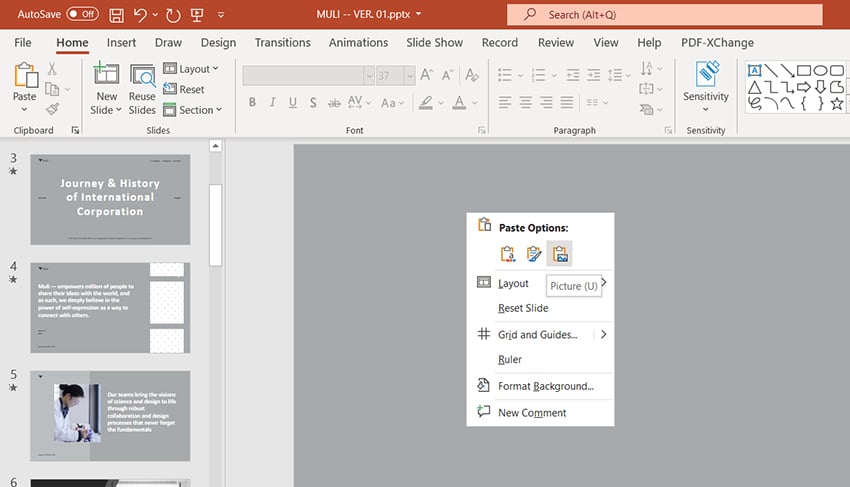The image size is (850, 487).
Task: Click the Picture paste option icon
Action: (x=560, y=254)
